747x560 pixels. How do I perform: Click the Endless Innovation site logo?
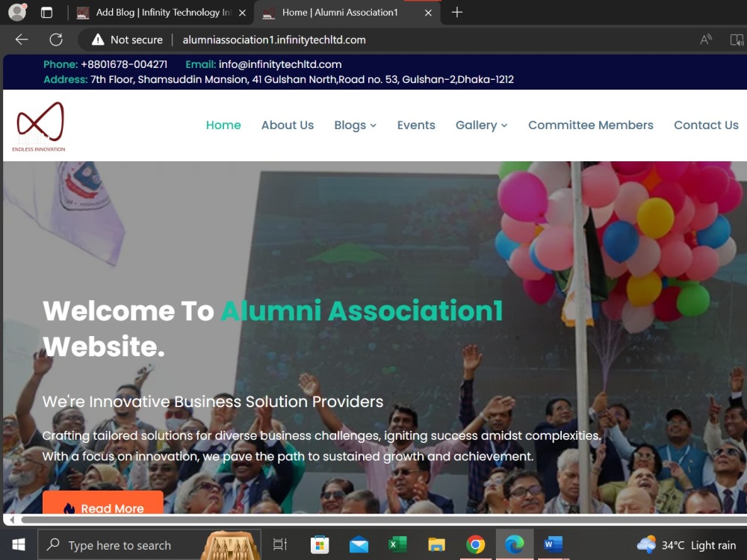(40, 126)
